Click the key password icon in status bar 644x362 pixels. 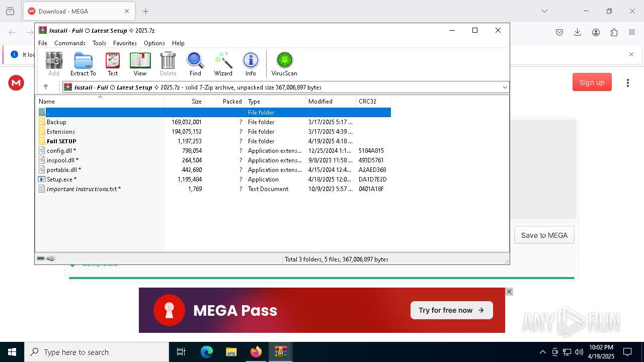[50, 258]
